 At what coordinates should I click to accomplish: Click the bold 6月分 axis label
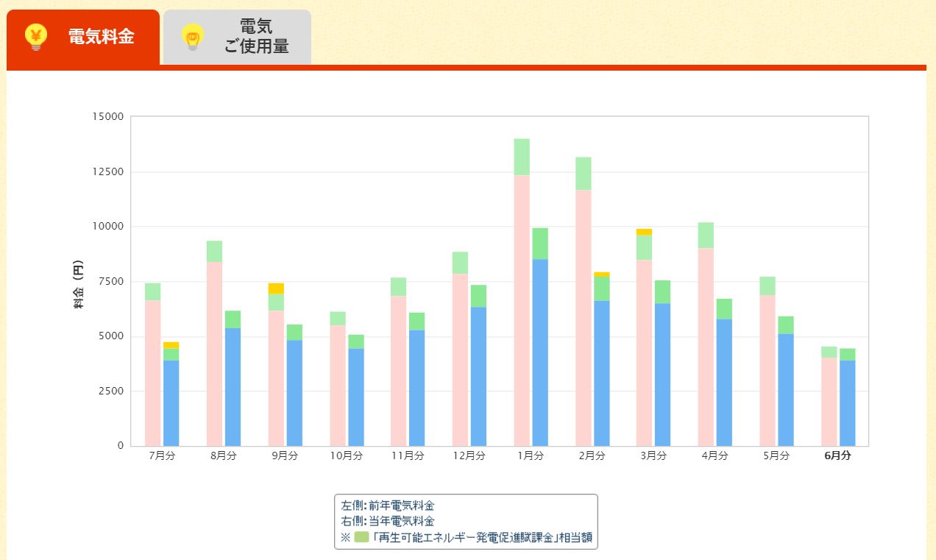(x=837, y=456)
